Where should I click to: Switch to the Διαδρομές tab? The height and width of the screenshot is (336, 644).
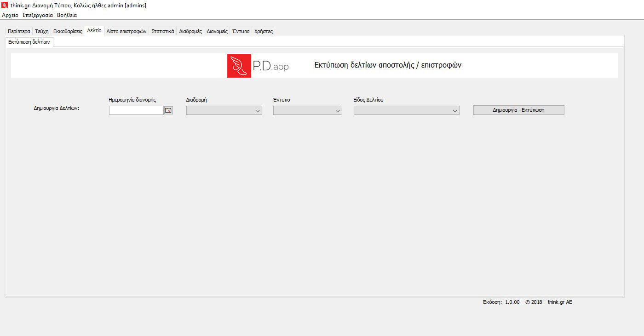tap(190, 31)
